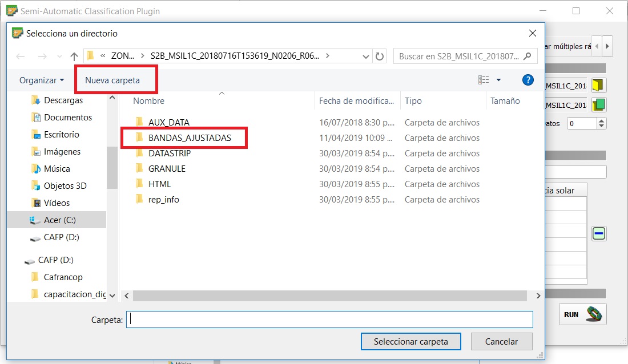Viewport: 628px width, 364px height.
Task: Click the tab scroll right arrow
Action: pyautogui.click(x=607, y=46)
